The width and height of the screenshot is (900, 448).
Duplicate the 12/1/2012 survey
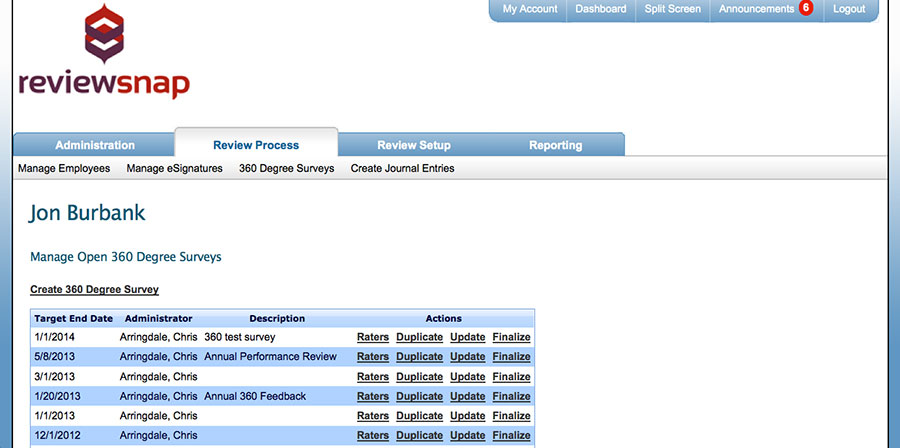[419, 435]
